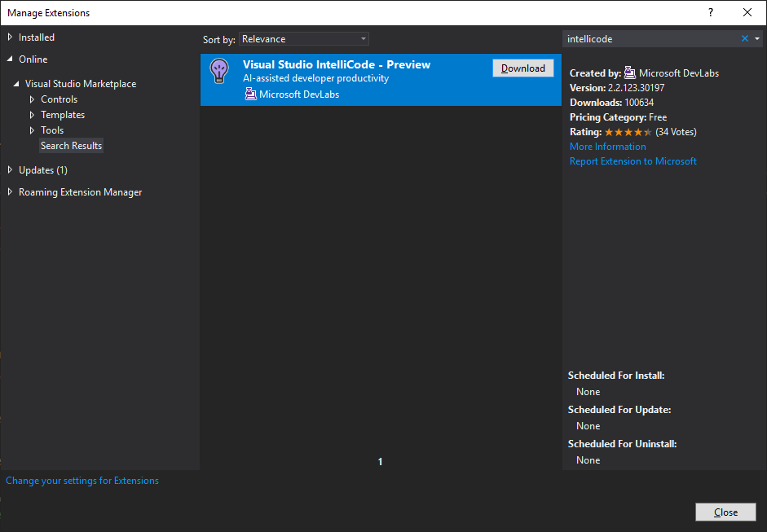Screen dimensions: 767x532
Task: Expand the Updates (1) category
Action: pyautogui.click(x=10, y=169)
